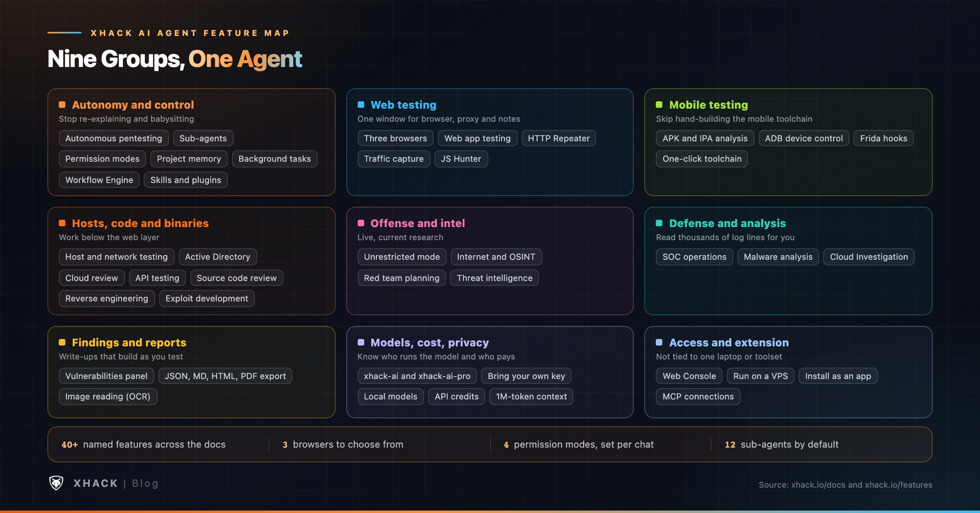This screenshot has width=980, height=513.
Task: Click the Defense and analysis heading
Action: (727, 223)
